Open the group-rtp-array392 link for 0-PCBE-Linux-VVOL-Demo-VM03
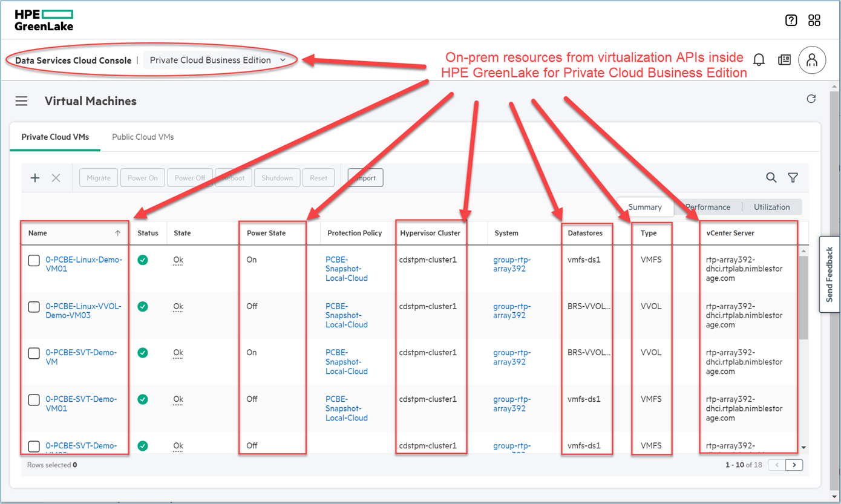Screen dimensions: 841x504 (x=512, y=311)
